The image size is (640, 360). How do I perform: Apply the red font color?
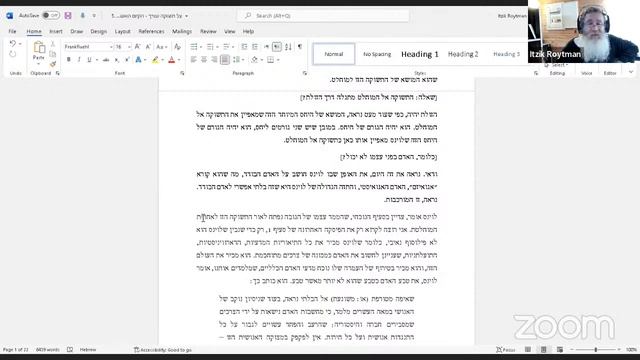tap(172, 60)
